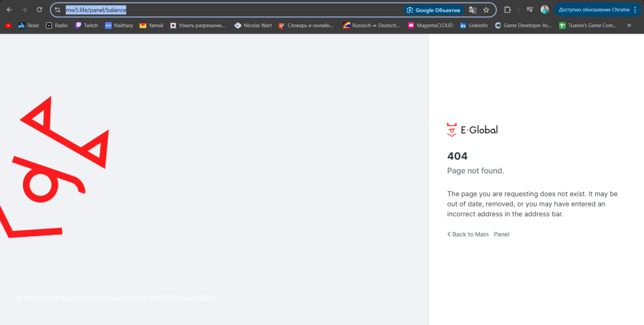
Task: Reload the page with the refresh icon
Action: point(39,10)
